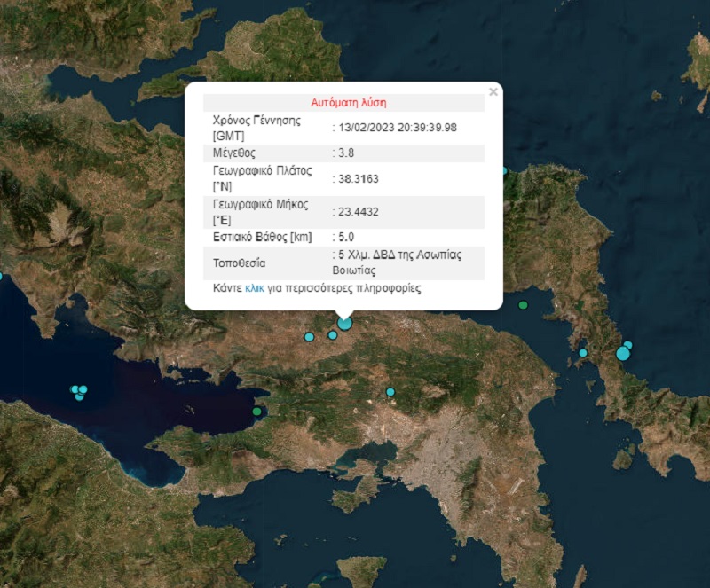This screenshot has height=588, width=710.
Task: Click the Αυτόματη λύση popup title
Action: [348, 102]
